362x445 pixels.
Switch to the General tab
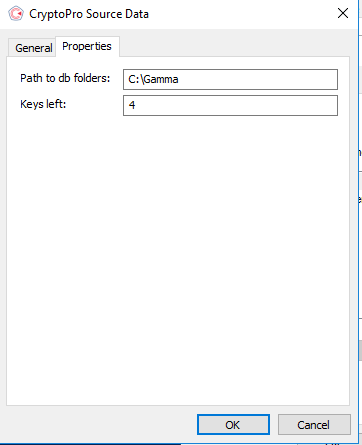[x=33, y=48]
